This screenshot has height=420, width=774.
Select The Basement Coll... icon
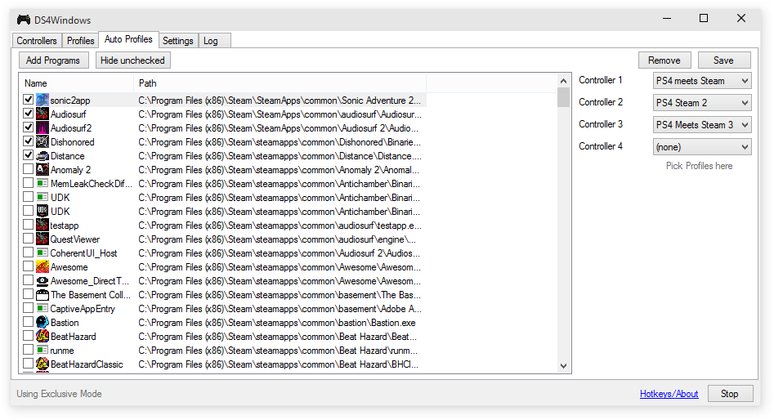(x=42, y=295)
